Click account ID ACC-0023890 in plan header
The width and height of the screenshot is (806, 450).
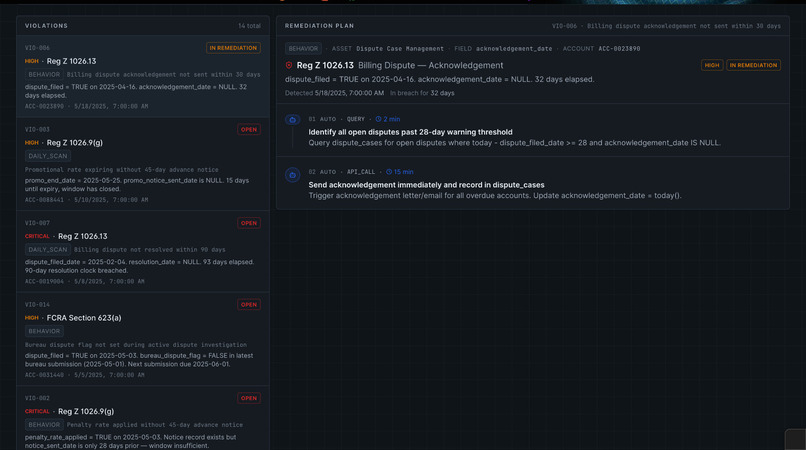tap(619, 48)
